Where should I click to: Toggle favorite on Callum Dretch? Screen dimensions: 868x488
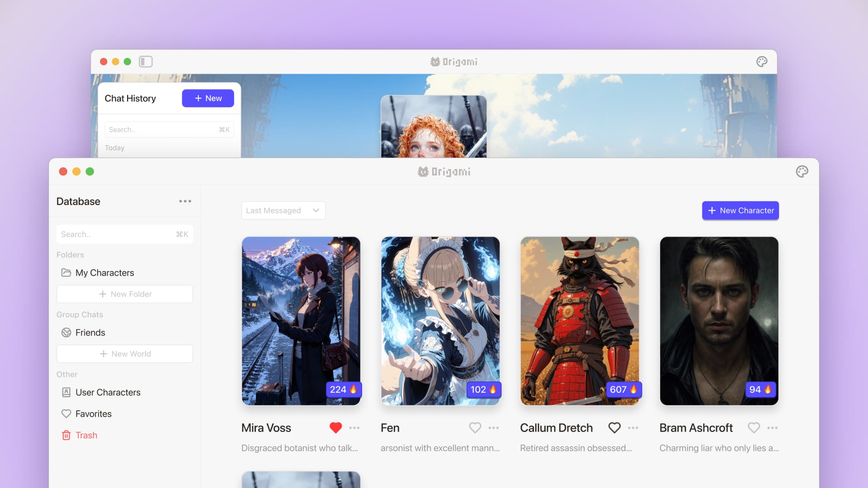click(x=614, y=427)
